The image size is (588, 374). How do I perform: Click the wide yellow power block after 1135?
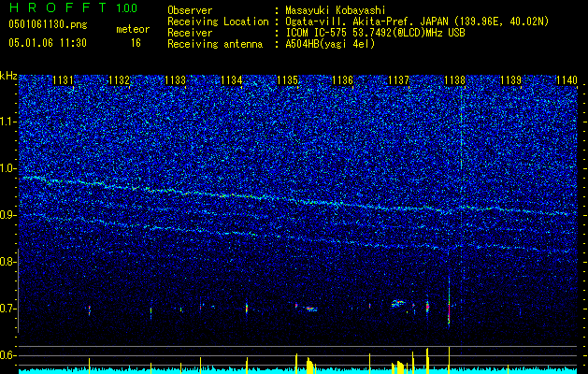(x=309, y=367)
